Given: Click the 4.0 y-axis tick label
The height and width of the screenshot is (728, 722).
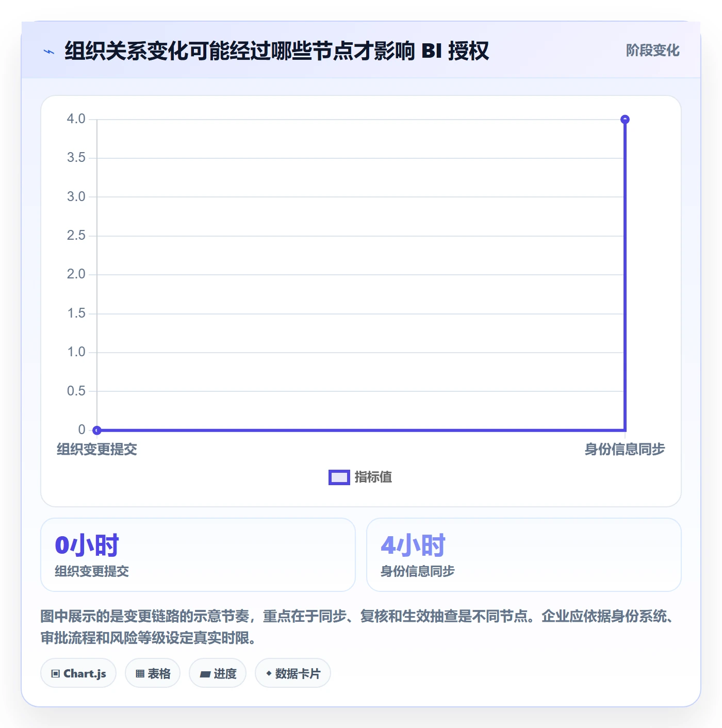Looking at the screenshot, I should 76,119.
